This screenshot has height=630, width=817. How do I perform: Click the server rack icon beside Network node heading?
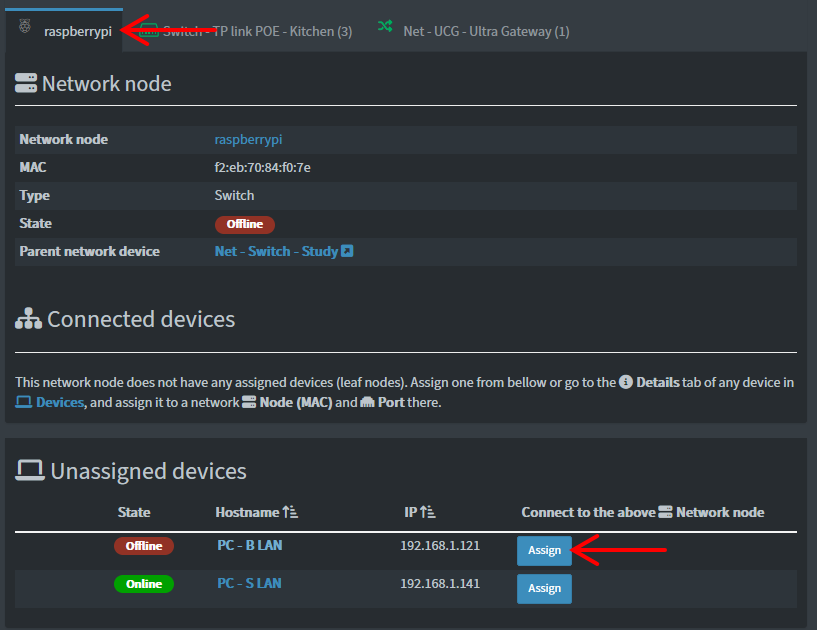pyautogui.click(x=25, y=84)
